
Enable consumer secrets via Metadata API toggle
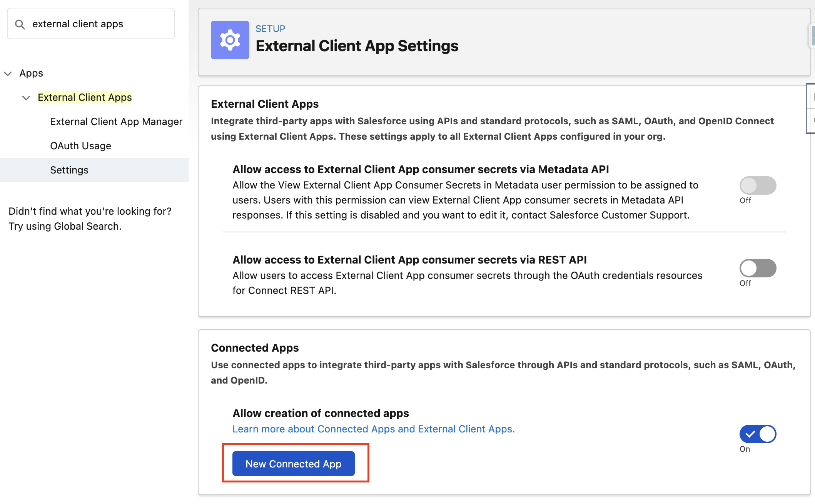coord(757,185)
